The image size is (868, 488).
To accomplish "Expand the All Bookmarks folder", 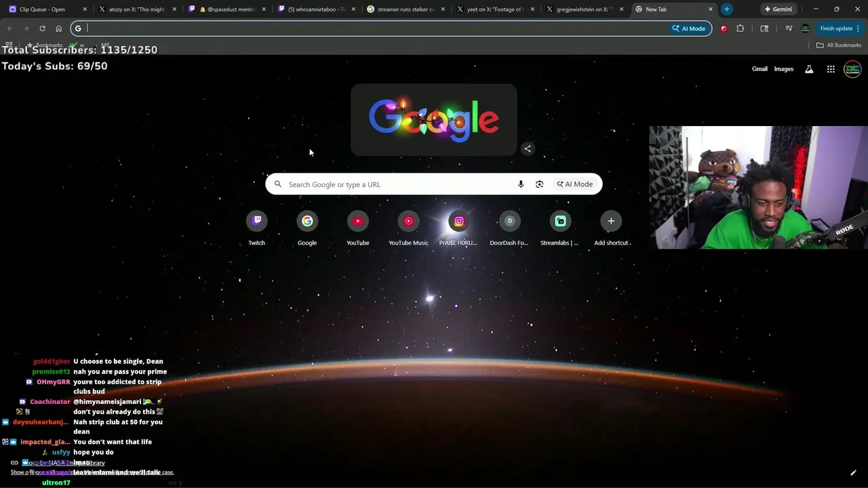I will [x=839, y=45].
